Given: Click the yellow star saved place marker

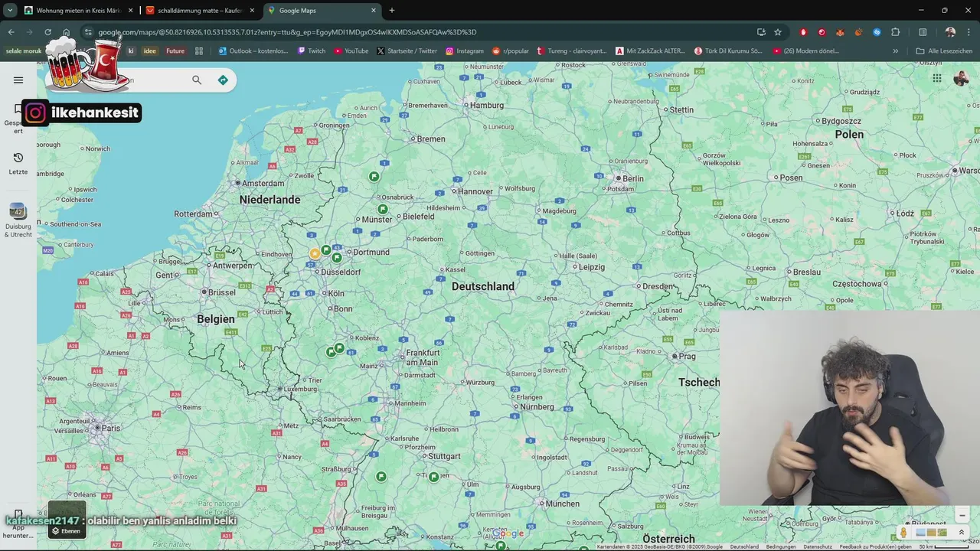Looking at the screenshot, I should click(x=315, y=253).
